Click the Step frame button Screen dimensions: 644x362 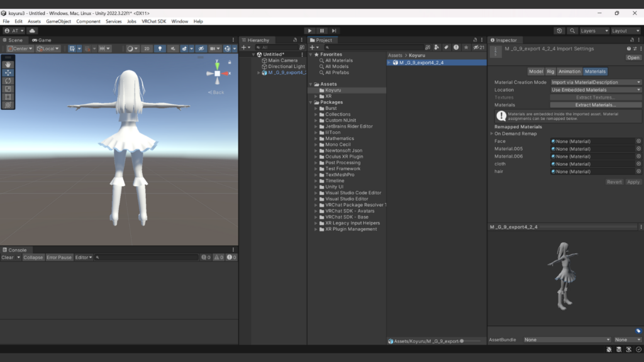(x=334, y=31)
